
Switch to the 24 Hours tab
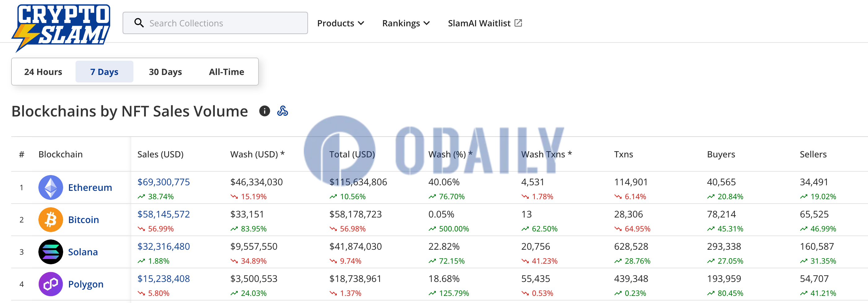pos(43,72)
